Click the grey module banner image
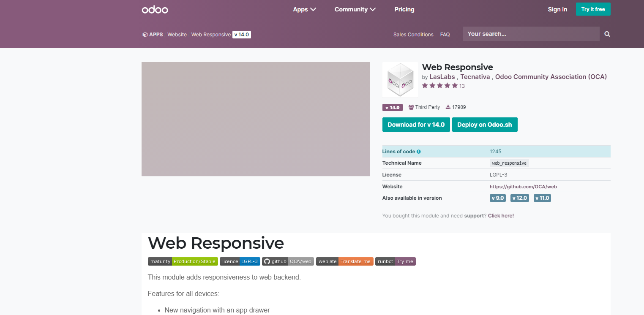 (256, 119)
